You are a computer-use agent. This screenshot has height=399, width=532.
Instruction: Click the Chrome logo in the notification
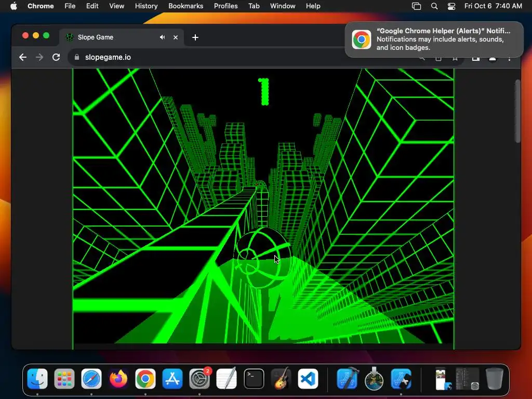coord(362,39)
